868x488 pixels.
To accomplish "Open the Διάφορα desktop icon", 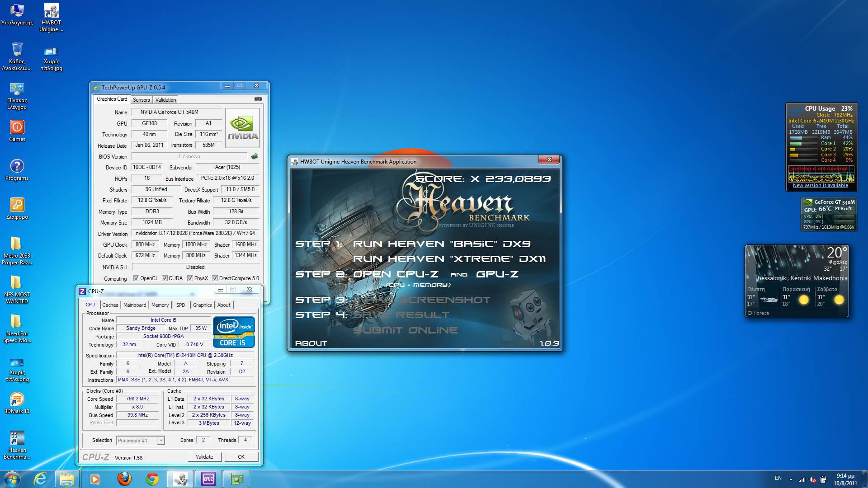I will point(17,208).
